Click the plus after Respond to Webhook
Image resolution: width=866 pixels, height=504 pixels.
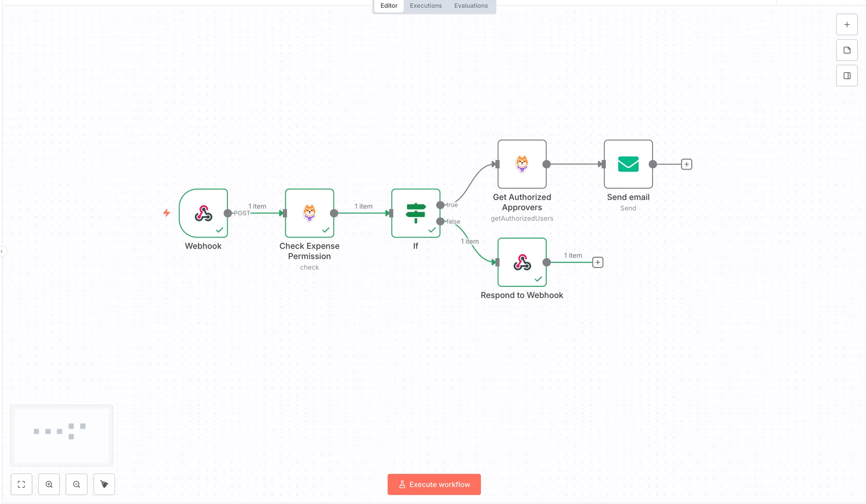pos(597,263)
